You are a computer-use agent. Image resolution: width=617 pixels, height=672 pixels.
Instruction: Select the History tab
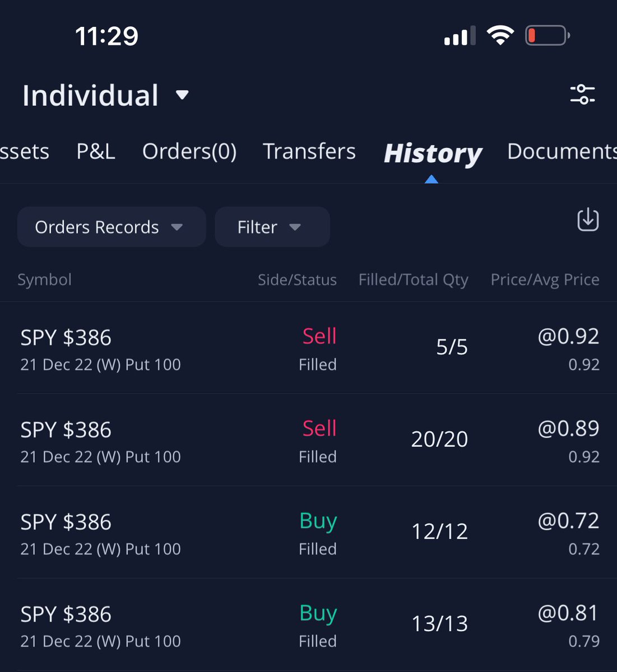tap(433, 153)
